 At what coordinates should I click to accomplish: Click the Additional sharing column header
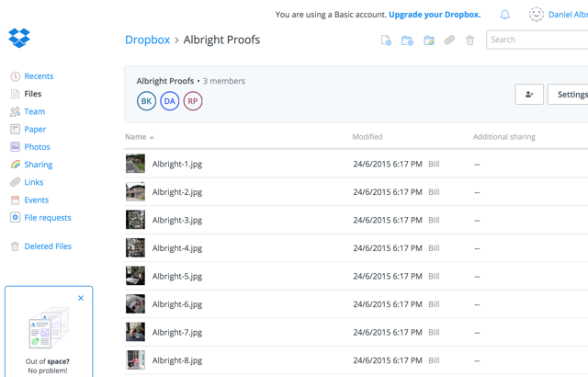(504, 137)
